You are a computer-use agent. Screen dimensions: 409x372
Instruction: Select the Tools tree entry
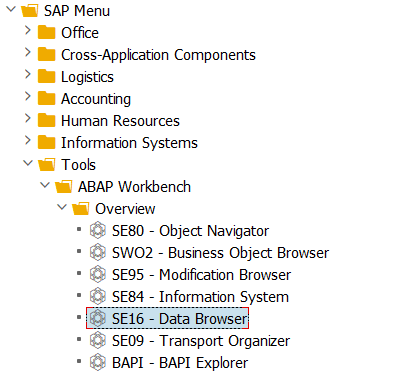coord(79,165)
